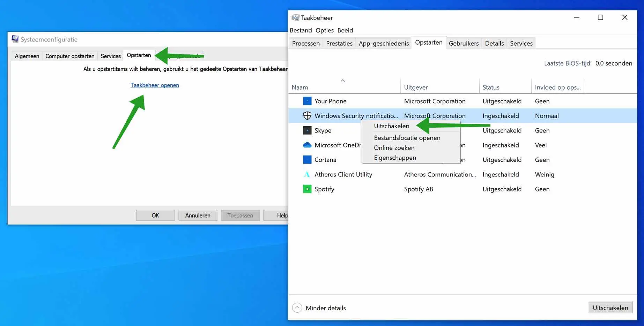The height and width of the screenshot is (326, 644).
Task: Click the Normaal impact cell
Action: pos(547,116)
